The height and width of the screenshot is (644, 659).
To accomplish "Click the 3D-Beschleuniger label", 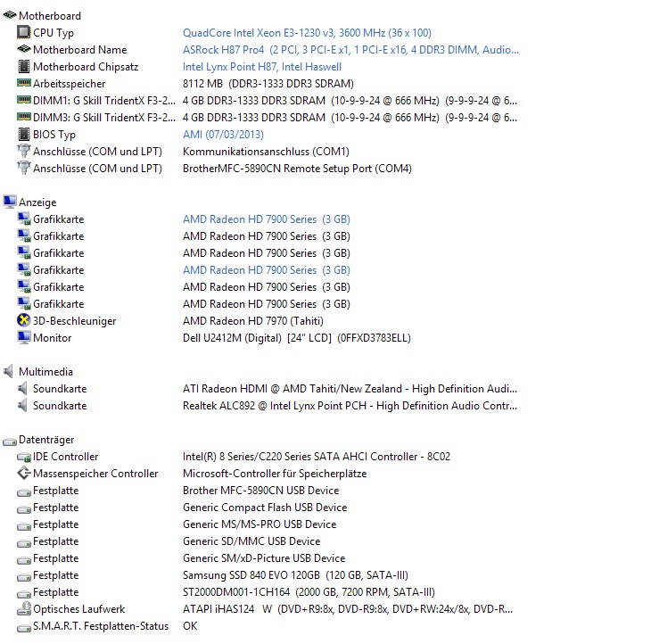I will click(x=74, y=321).
